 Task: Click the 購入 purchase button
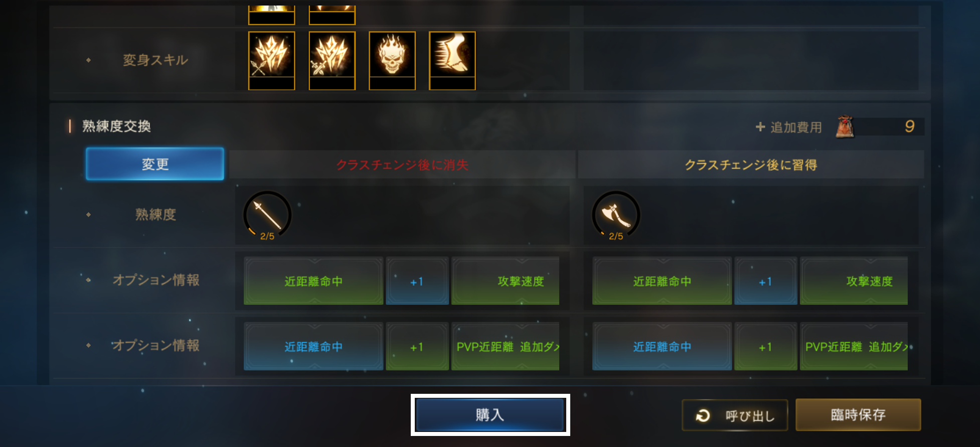(x=490, y=415)
